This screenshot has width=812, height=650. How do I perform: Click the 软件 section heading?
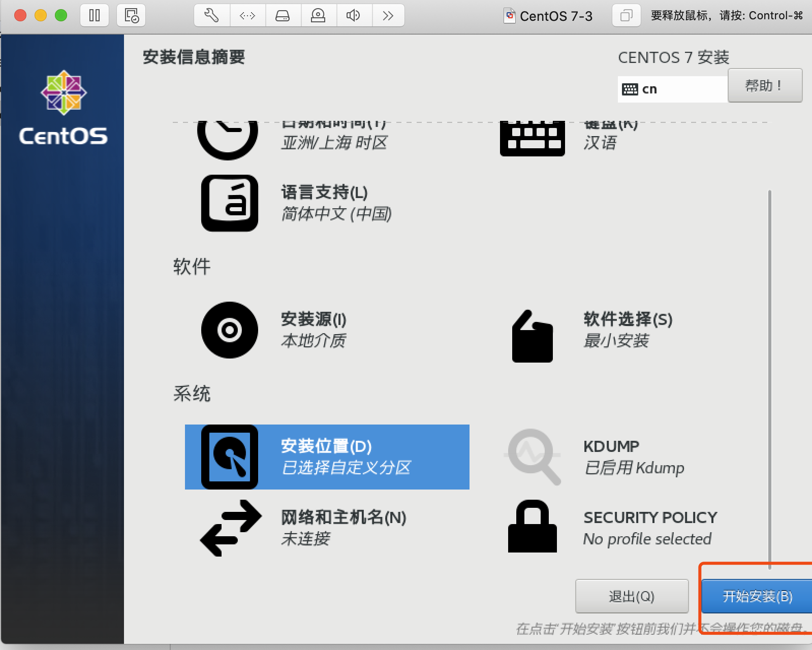[x=192, y=266]
